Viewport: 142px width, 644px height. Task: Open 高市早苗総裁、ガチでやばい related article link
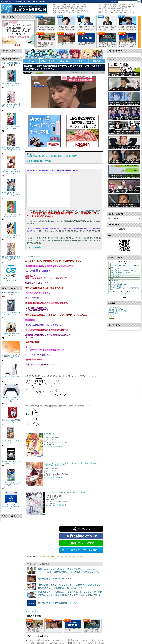click(x=42, y=161)
